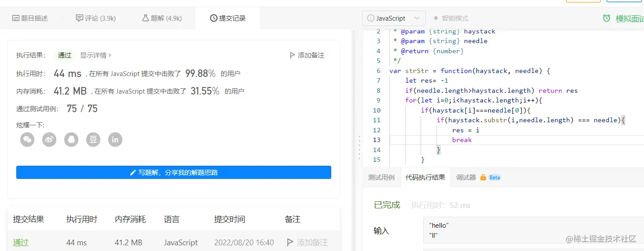This screenshot has height=251, width=644.
Task: Switch to 题目描述 tab
Action: [x=30, y=18]
